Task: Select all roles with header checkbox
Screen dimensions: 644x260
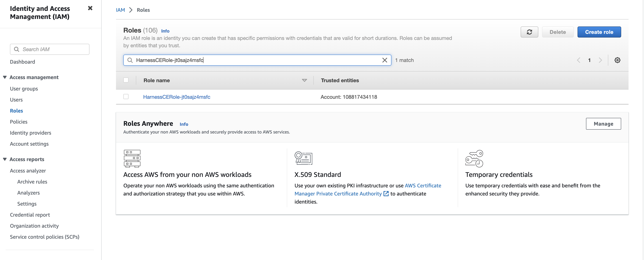Action: click(126, 80)
